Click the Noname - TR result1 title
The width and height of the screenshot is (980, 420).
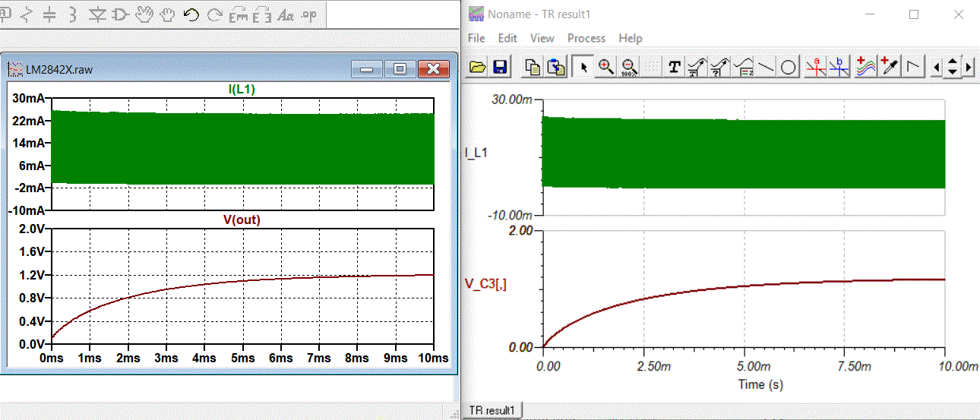[539, 14]
